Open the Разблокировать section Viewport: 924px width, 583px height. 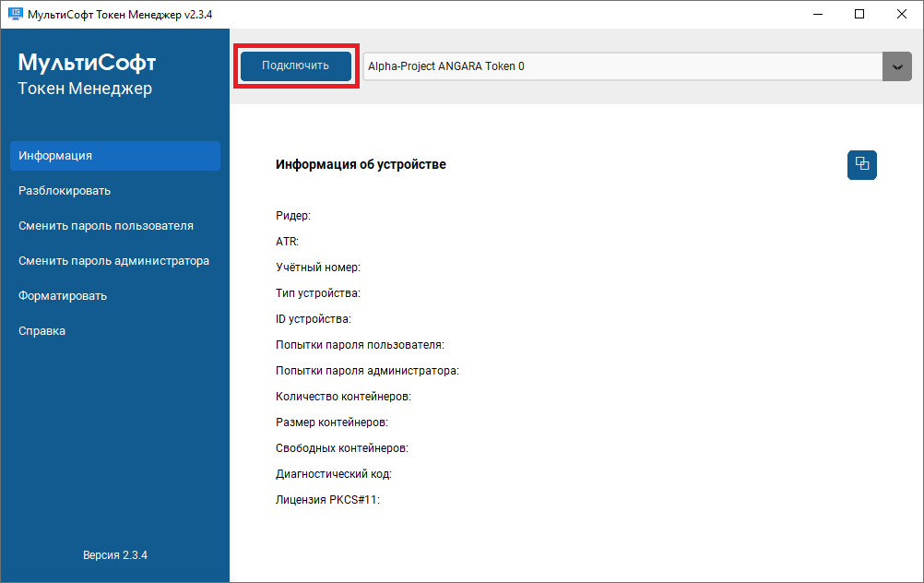(65, 191)
